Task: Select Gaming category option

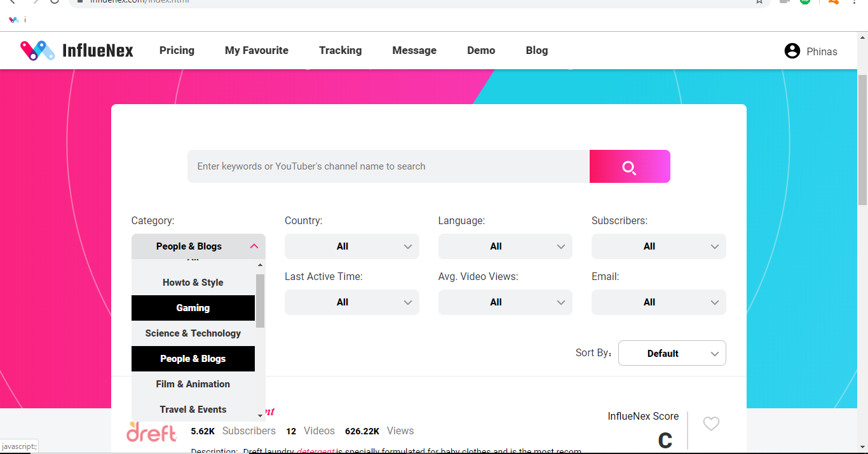Action: [193, 308]
